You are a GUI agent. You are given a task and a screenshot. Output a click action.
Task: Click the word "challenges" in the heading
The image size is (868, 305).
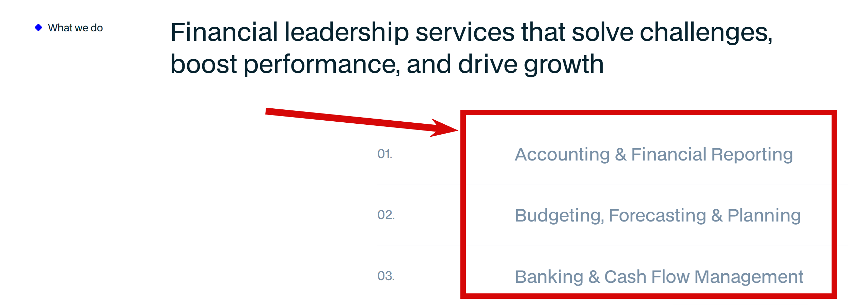[706, 33]
